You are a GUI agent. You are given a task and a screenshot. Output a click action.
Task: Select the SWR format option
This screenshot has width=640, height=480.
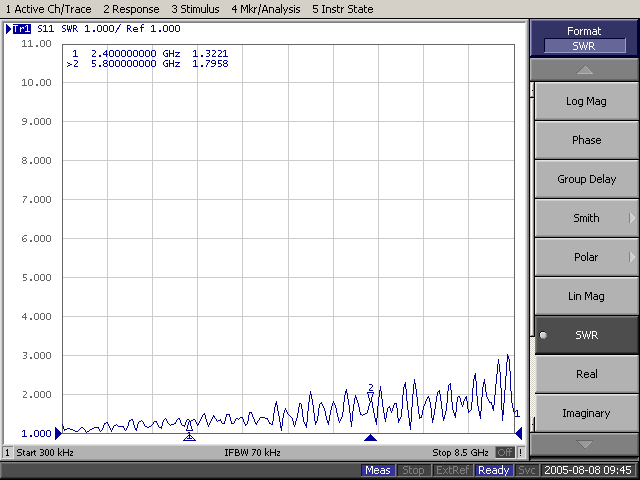point(586,335)
